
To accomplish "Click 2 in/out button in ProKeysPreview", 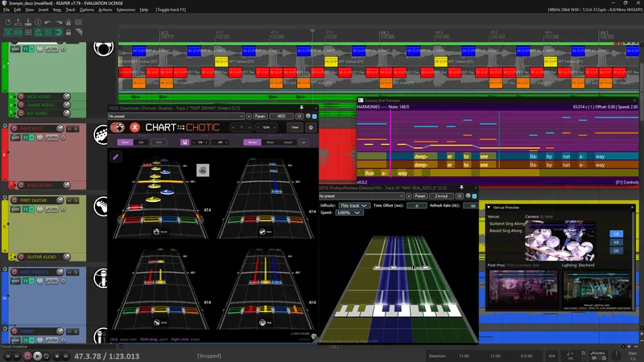I will [x=441, y=196].
